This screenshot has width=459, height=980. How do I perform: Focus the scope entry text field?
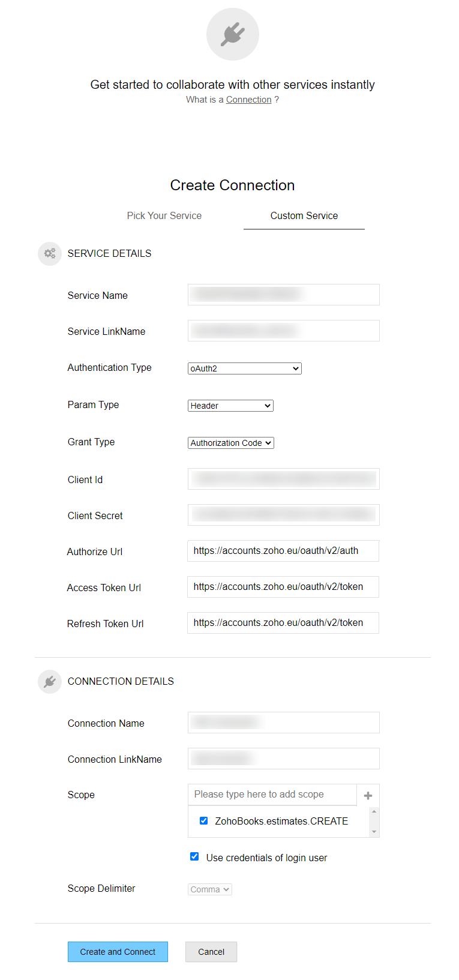pyautogui.click(x=272, y=795)
